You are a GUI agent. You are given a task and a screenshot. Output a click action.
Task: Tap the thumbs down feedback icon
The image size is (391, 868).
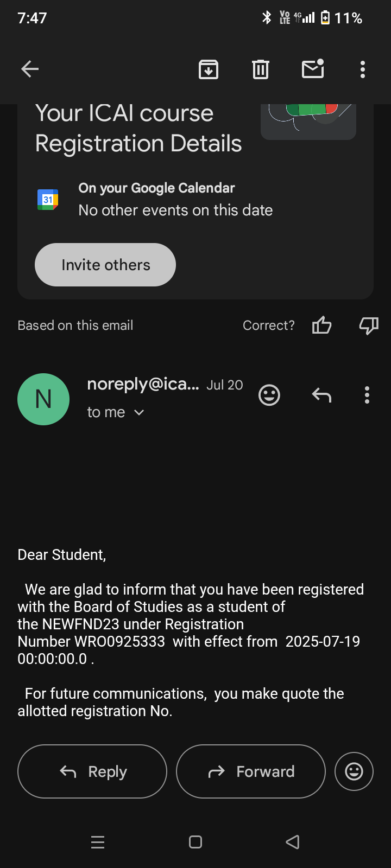369,325
